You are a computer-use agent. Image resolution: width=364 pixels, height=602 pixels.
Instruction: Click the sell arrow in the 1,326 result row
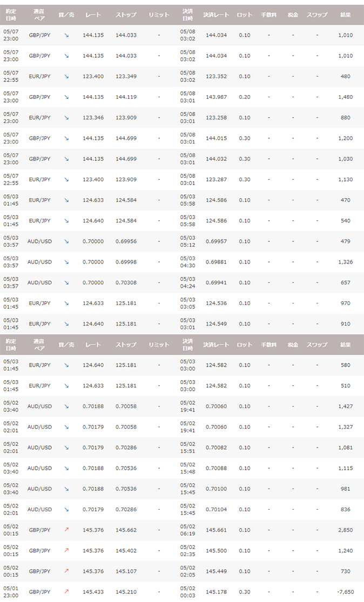[x=66, y=262]
